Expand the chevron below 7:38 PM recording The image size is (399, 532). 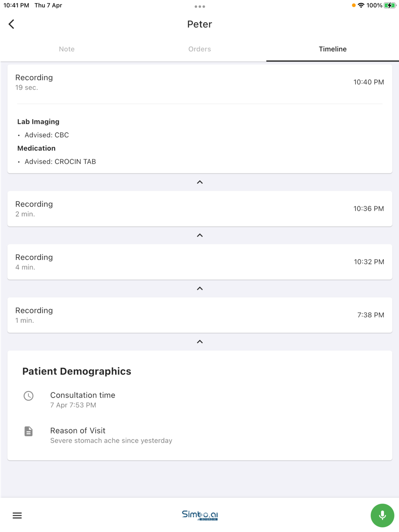(200, 342)
